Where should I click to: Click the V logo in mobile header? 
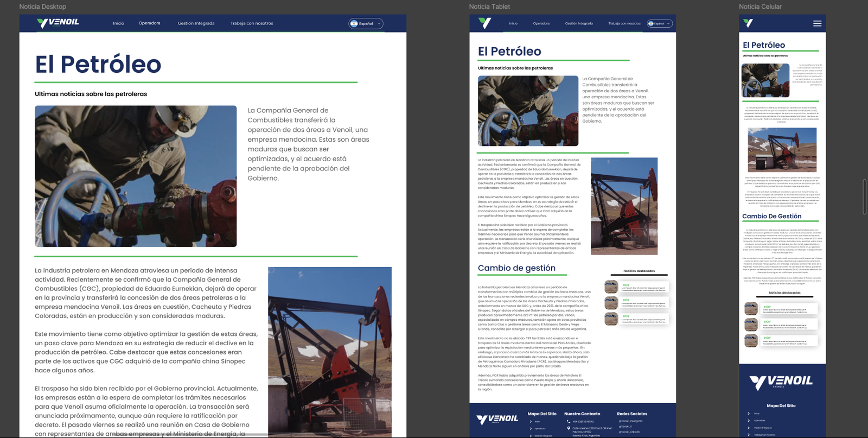(x=748, y=23)
